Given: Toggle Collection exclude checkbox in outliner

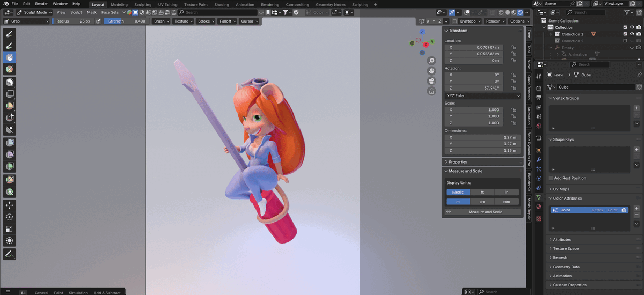Looking at the screenshot, I should (625, 27).
